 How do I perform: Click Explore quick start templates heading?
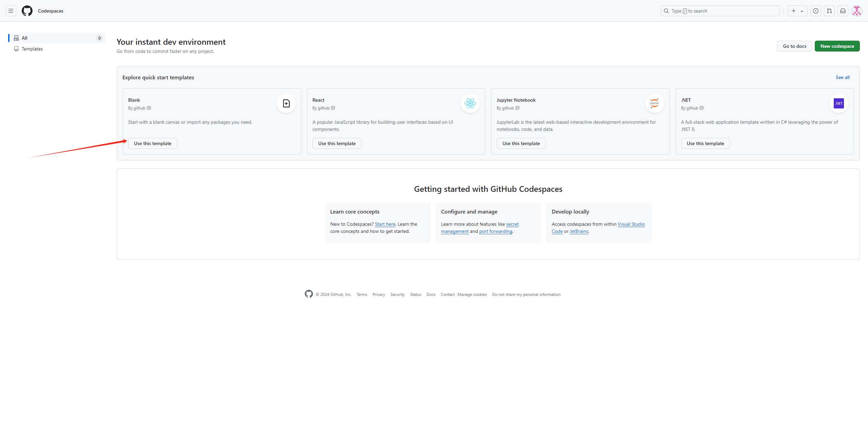pyautogui.click(x=158, y=77)
